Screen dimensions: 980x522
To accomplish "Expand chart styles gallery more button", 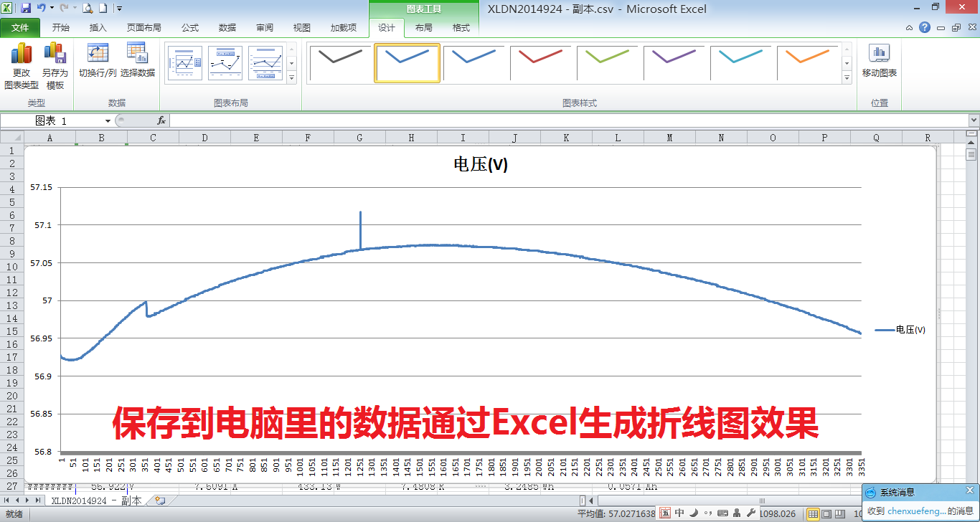I will pyautogui.click(x=847, y=77).
